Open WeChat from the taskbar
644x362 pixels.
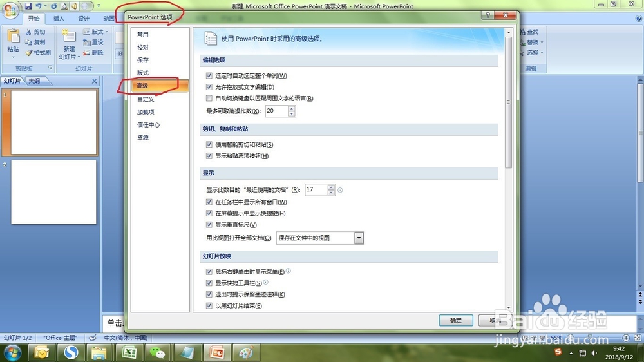(157, 352)
